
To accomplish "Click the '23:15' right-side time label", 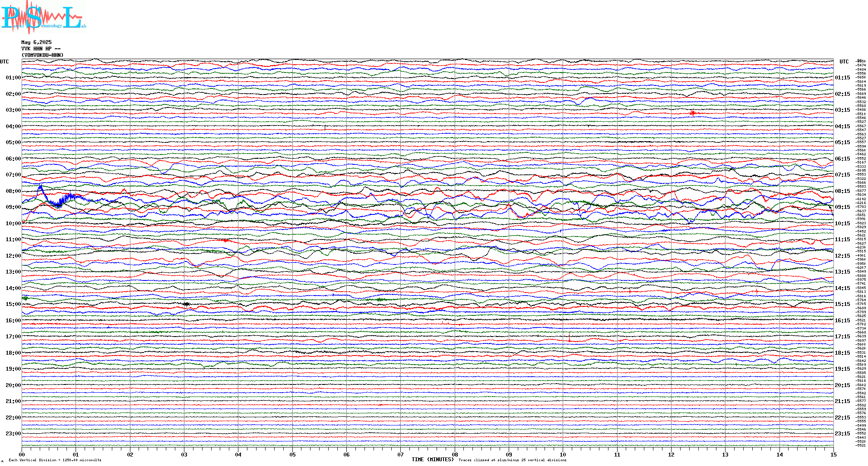I will pyautogui.click(x=843, y=434).
